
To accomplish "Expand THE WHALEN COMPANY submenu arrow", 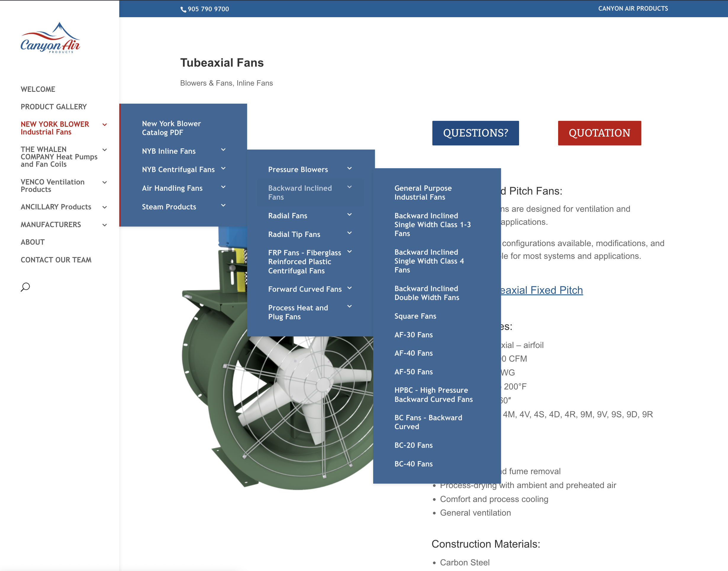I will click(x=104, y=150).
